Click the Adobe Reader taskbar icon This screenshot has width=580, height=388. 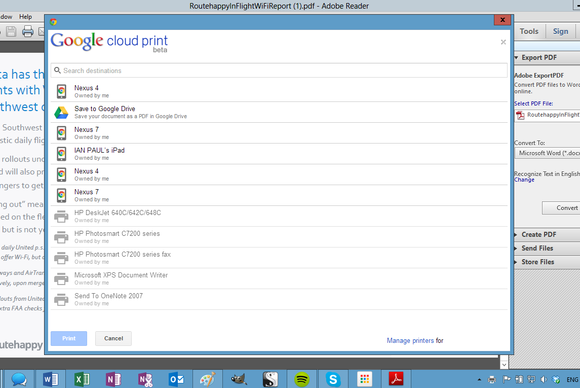pyautogui.click(x=396, y=379)
